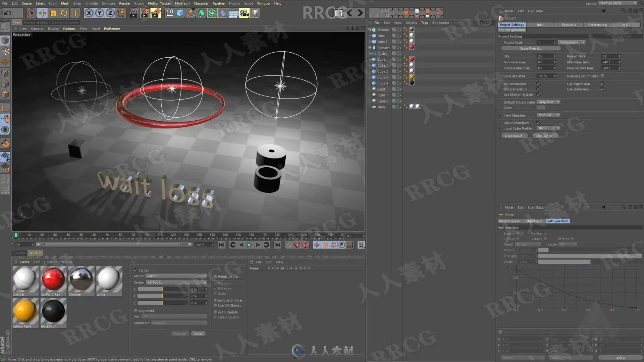Viewport: 644px width, 362px height.
Task: Open the MoGraph menu
Action: coord(182,3)
